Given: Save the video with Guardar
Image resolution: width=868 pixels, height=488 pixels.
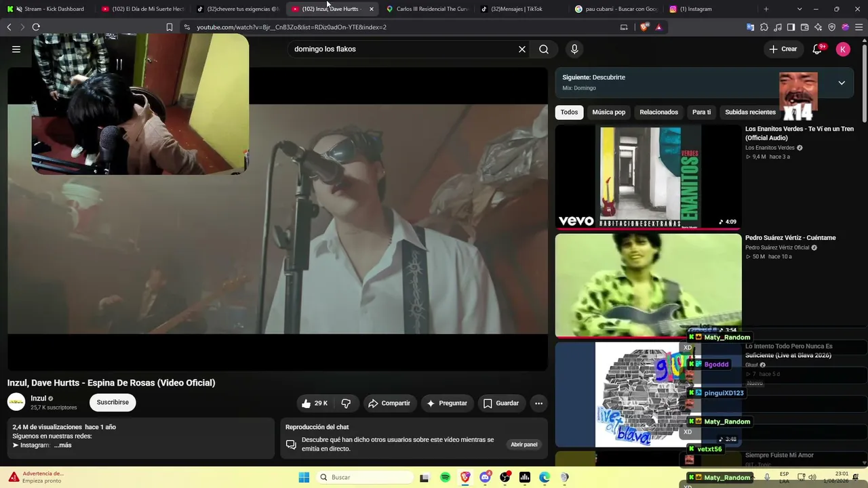Looking at the screenshot, I should (x=501, y=403).
